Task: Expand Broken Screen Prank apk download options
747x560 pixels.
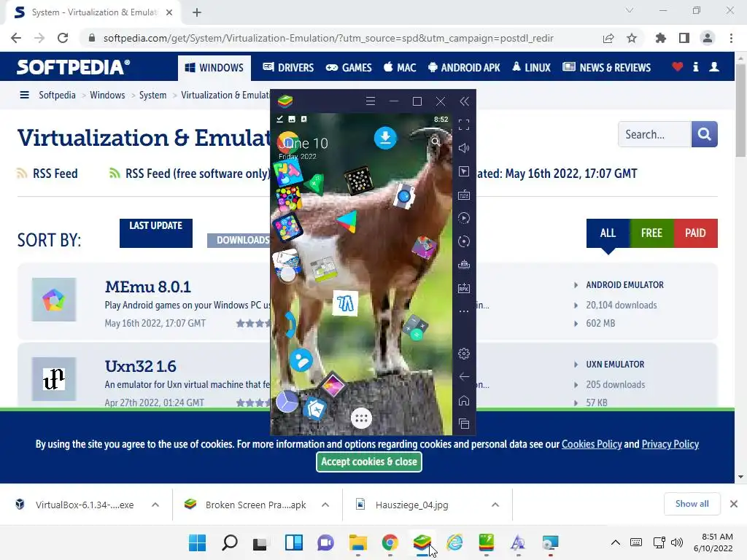Action: 325,505
